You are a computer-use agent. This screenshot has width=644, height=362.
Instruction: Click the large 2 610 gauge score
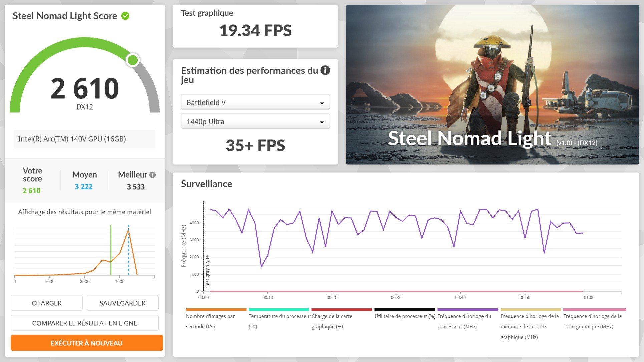click(x=85, y=88)
